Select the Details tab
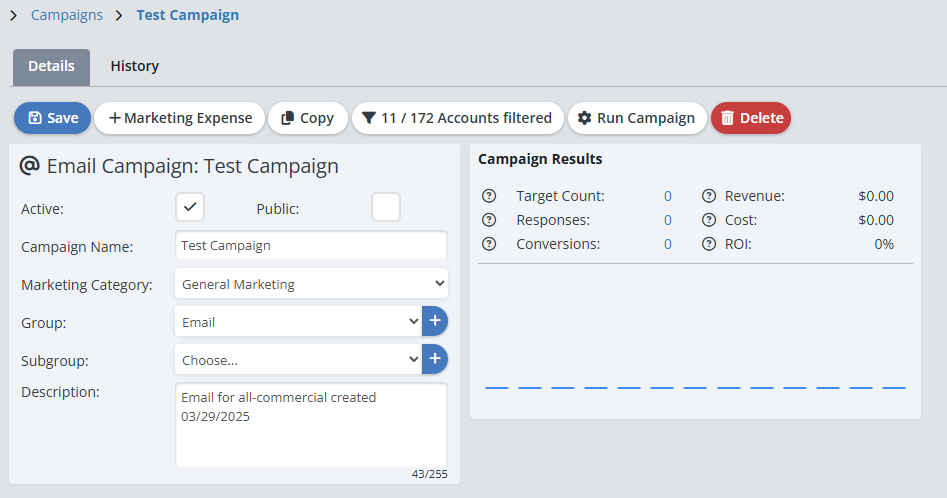 point(51,67)
